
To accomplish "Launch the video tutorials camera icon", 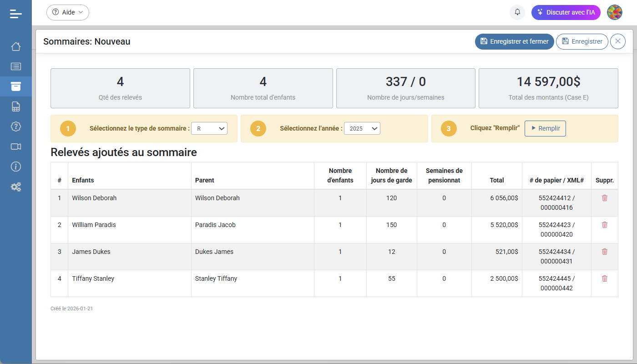I will [16, 147].
